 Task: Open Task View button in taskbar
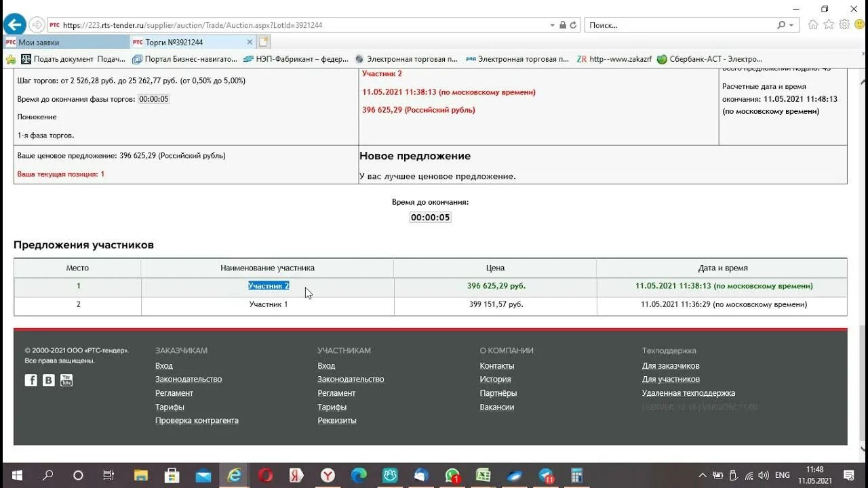point(108,475)
